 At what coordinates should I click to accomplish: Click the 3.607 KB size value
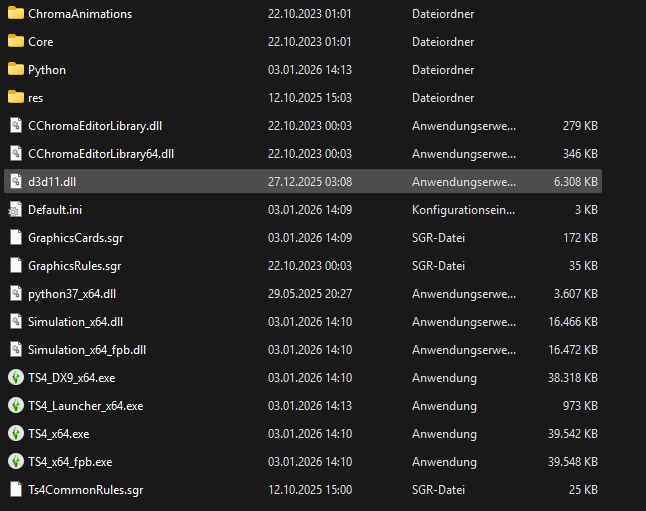pyautogui.click(x=576, y=294)
